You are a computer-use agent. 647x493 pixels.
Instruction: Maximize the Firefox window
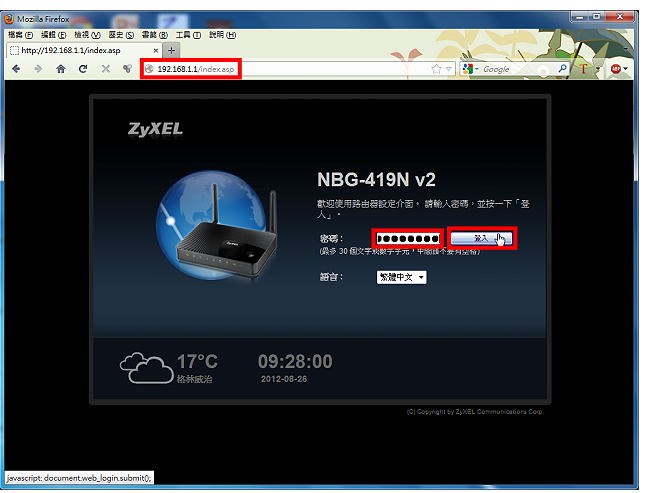596,17
